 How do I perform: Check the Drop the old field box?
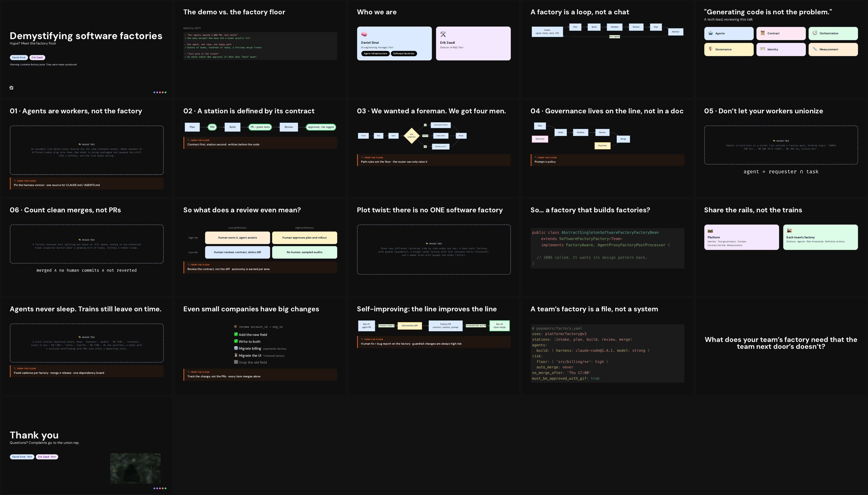point(236,362)
